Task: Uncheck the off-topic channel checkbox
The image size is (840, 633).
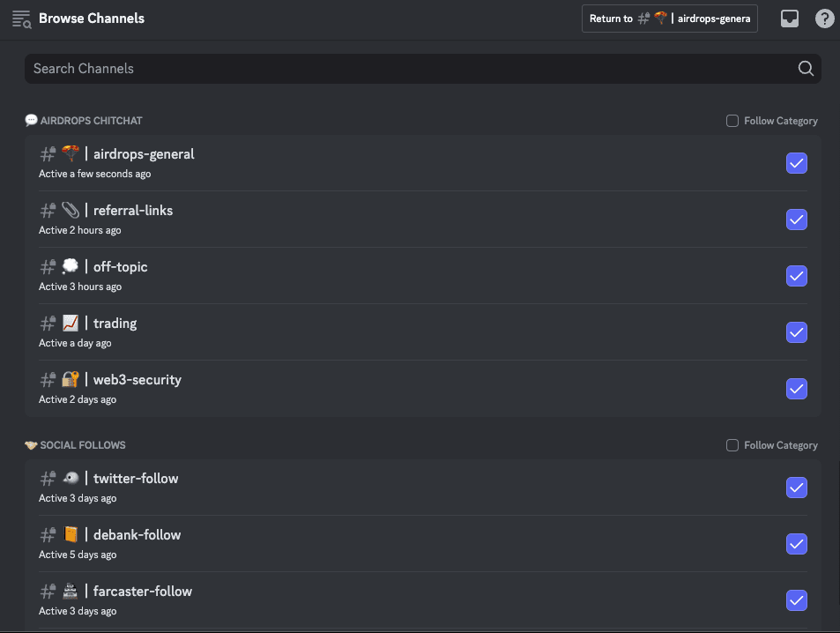Action: [796, 276]
